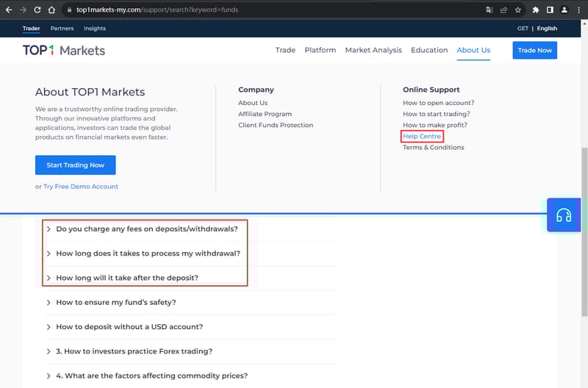Expand practice Forex trading question
This screenshot has height=388, width=588.
pyautogui.click(x=135, y=351)
